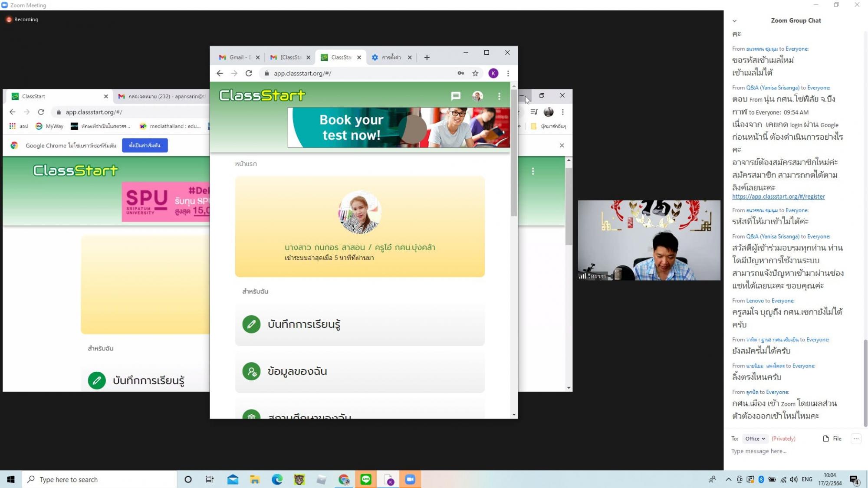The width and height of the screenshot is (868, 488).
Task: Open other bookmarks folder in back window
Action: coord(548,126)
